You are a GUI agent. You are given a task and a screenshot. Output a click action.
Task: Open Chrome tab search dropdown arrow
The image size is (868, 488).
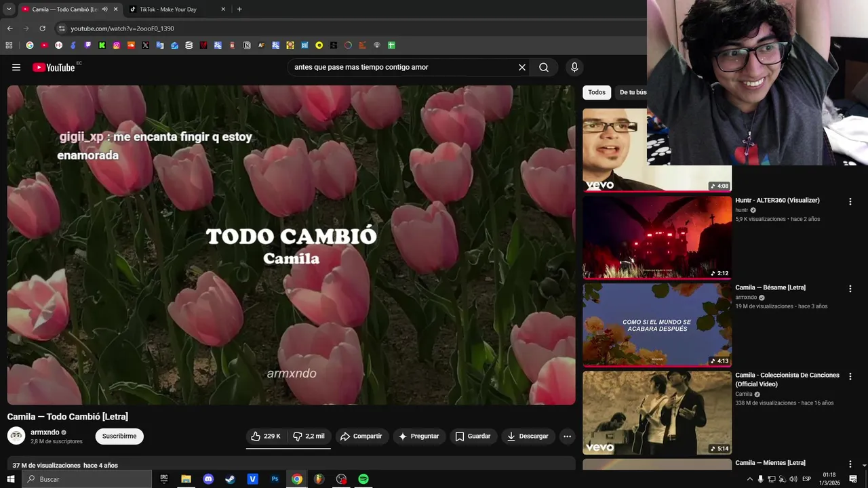point(9,9)
